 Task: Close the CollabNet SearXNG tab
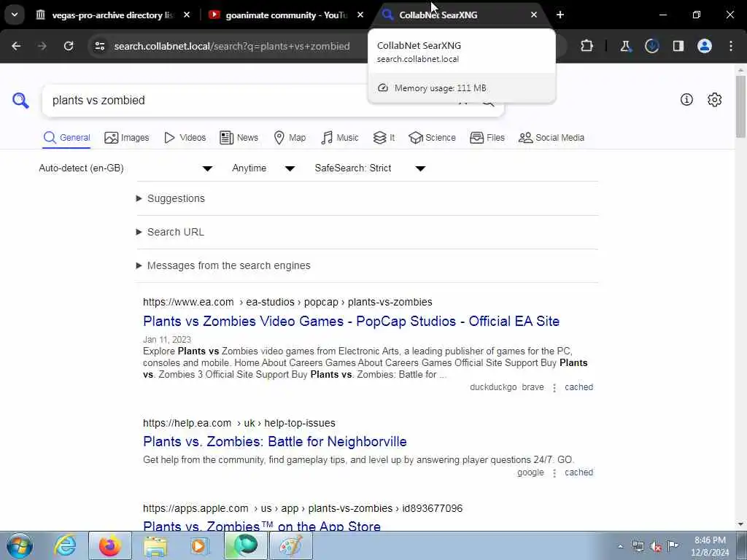click(534, 15)
